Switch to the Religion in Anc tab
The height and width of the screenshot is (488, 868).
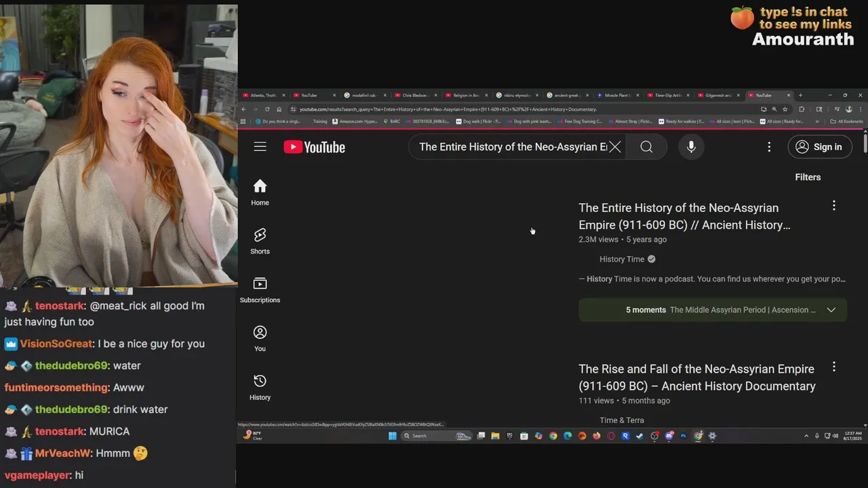tap(467, 95)
